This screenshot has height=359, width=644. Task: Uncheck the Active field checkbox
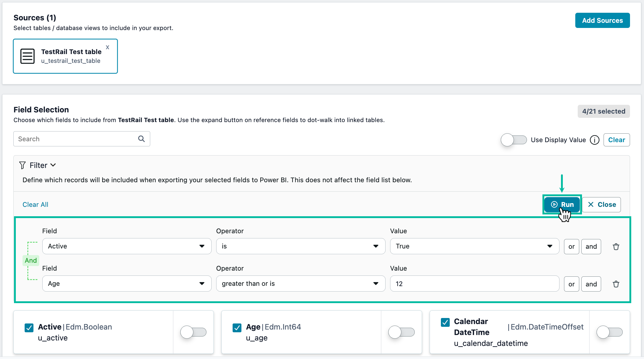pos(29,328)
